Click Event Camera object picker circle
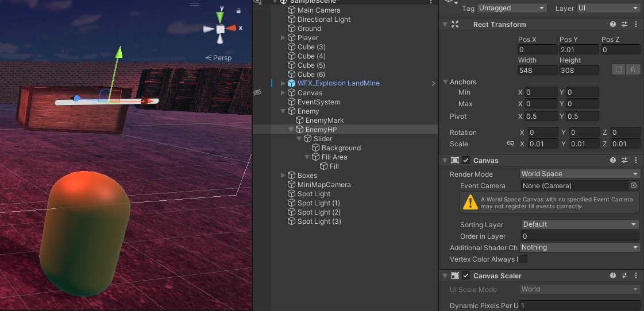 point(634,185)
